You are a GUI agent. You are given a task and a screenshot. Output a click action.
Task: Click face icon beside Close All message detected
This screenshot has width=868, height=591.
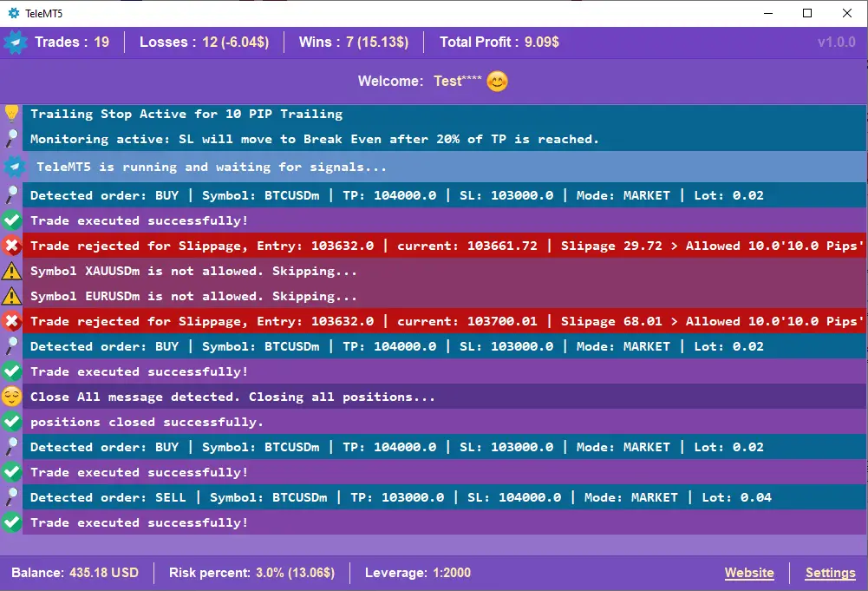11,397
